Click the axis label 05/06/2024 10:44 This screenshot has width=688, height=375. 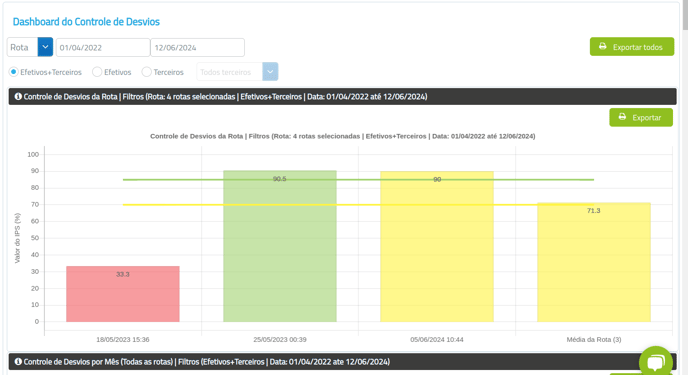(437, 339)
